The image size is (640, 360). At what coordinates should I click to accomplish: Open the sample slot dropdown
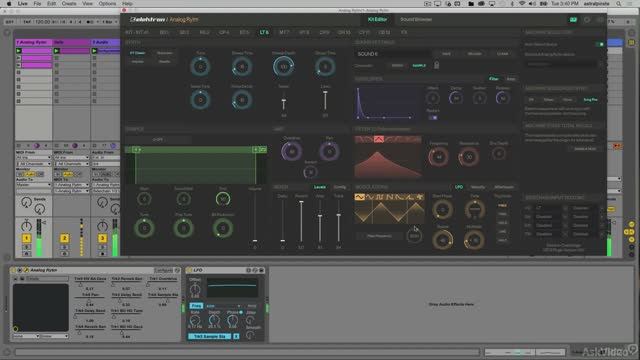click(158, 140)
